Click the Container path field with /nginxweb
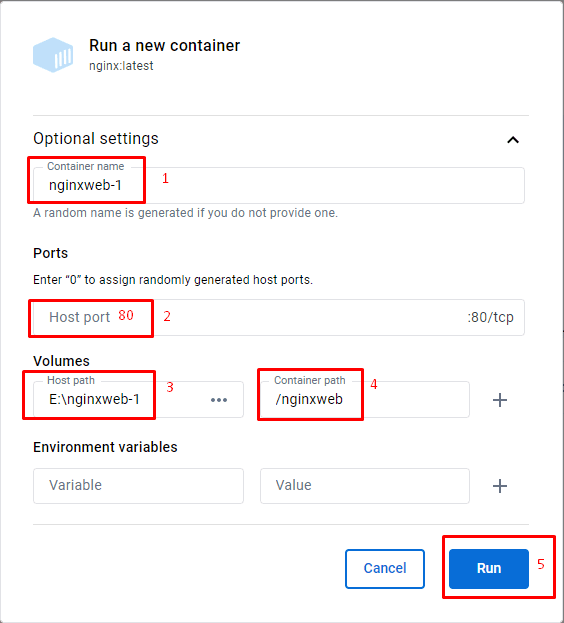 pyautogui.click(x=365, y=399)
